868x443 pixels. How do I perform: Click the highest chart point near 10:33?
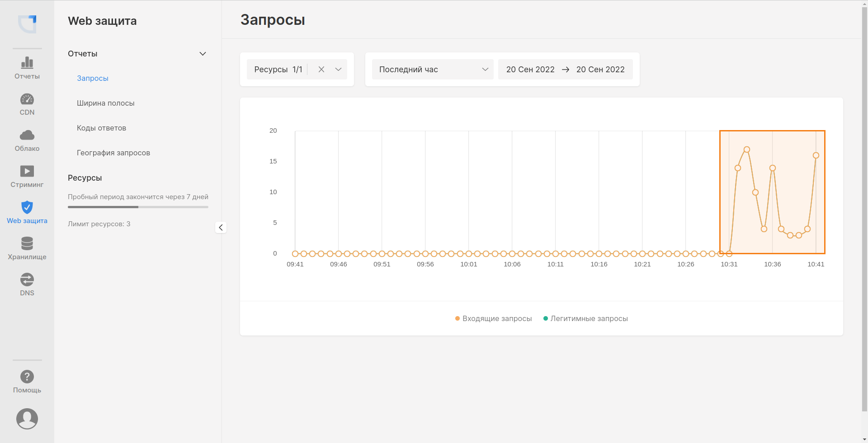747,149
